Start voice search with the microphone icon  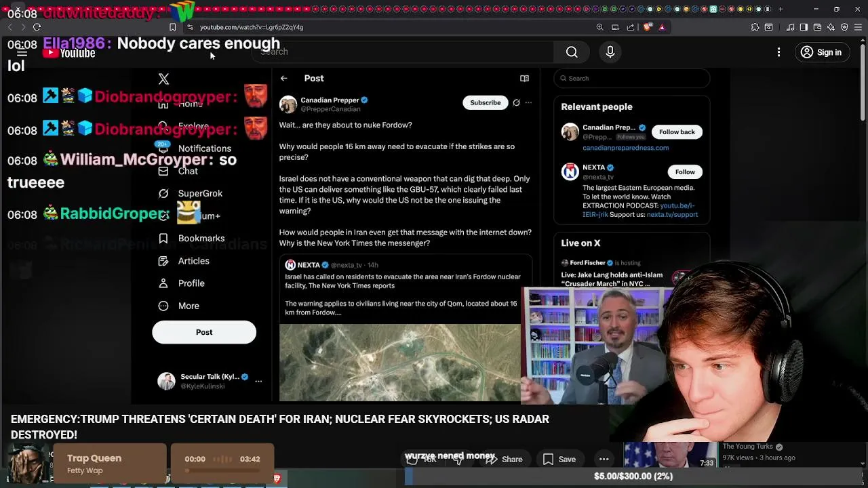pos(610,52)
